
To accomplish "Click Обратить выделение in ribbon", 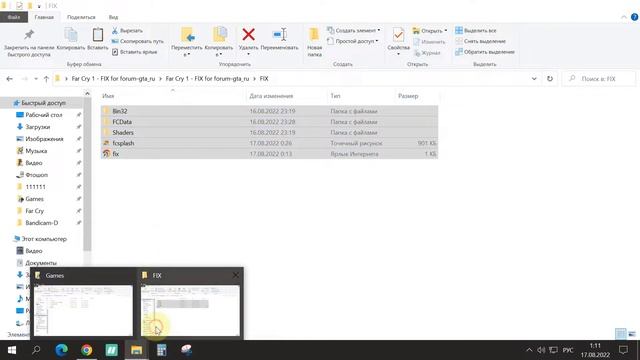I will point(485,52).
